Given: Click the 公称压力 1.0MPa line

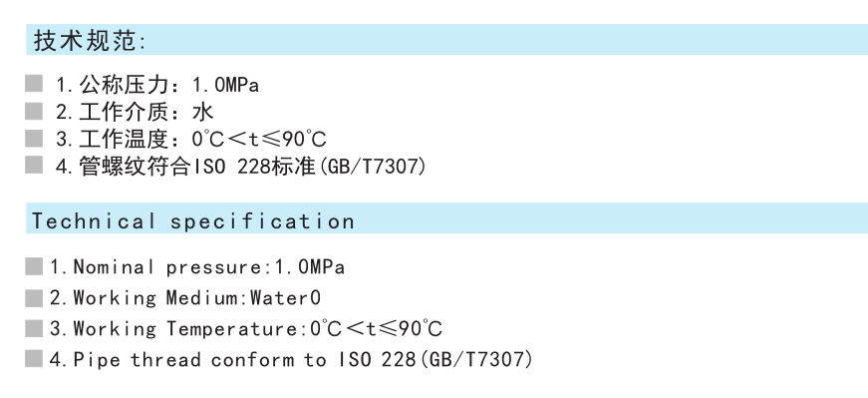Looking at the screenshot, I should (157, 86).
